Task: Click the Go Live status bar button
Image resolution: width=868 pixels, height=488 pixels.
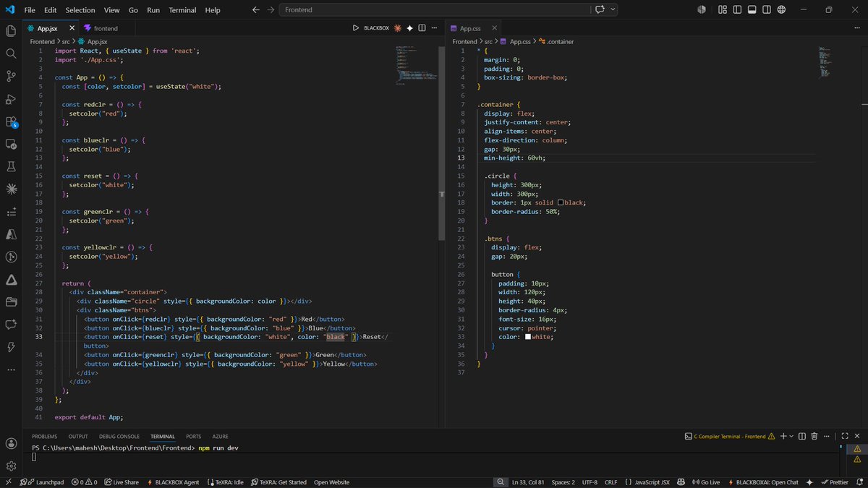Action: point(705,482)
